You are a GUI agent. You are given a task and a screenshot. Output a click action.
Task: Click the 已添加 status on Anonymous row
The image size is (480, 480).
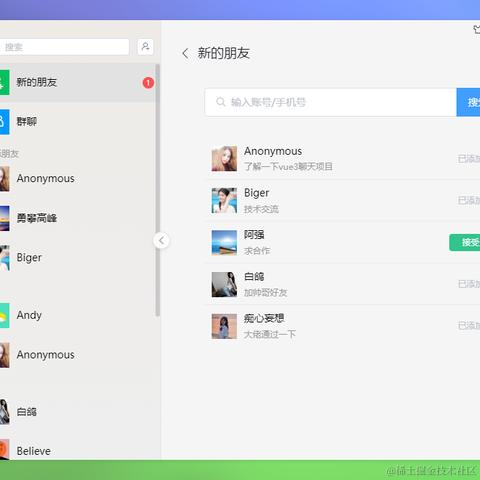(x=469, y=159)
